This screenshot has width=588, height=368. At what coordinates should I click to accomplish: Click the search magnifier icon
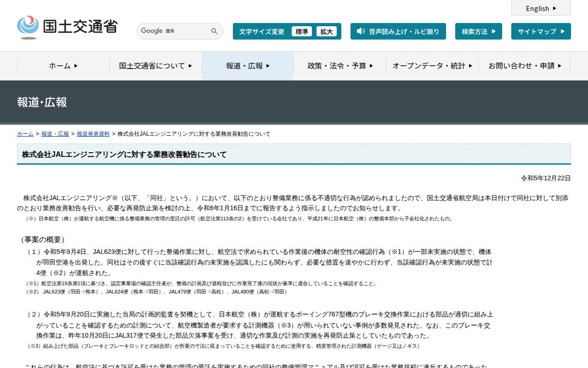214,31
